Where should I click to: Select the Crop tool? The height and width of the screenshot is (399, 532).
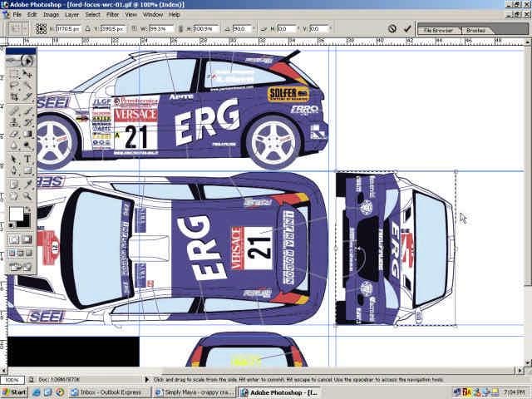click(x=14, y=97)
